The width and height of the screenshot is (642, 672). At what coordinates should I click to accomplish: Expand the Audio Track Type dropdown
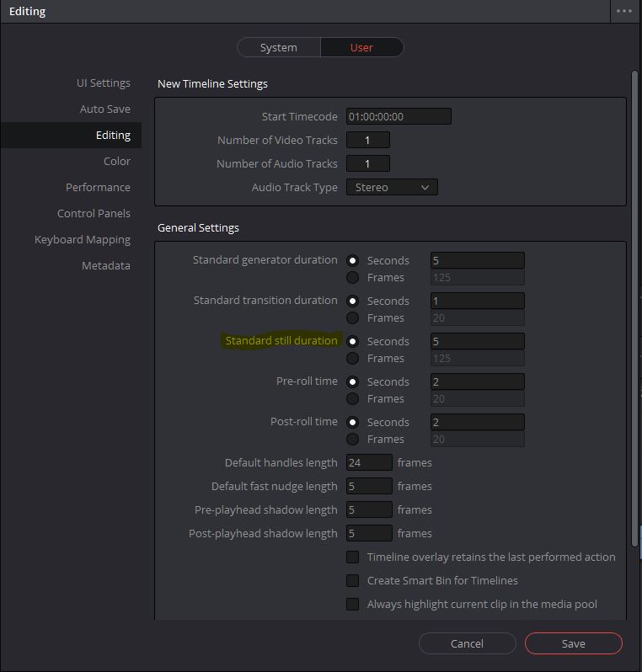click(x=392, y=187)
